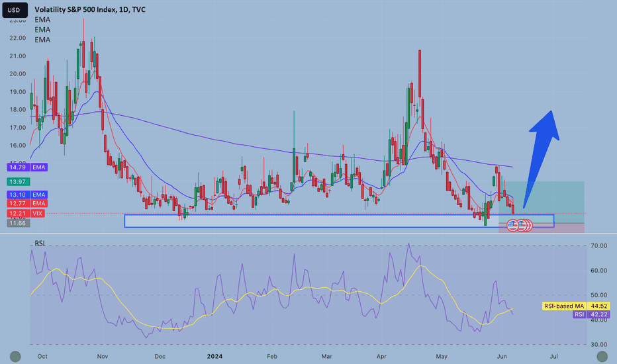This screenshot has height=364, width=617.
Task: Click the RSI-based MA 44.52 label
Action: (x=576, y=306)
